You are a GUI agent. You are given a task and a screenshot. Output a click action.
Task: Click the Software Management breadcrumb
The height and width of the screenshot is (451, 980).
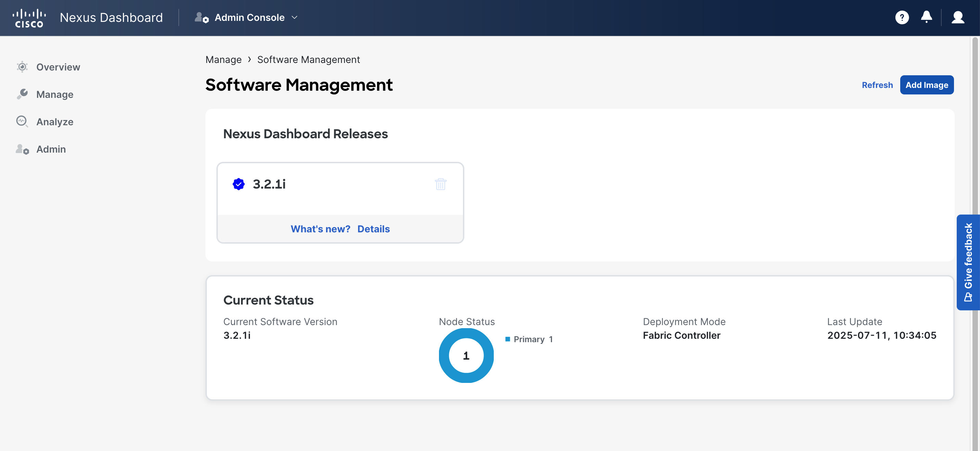pyautogui.click(x=309, y=60)
